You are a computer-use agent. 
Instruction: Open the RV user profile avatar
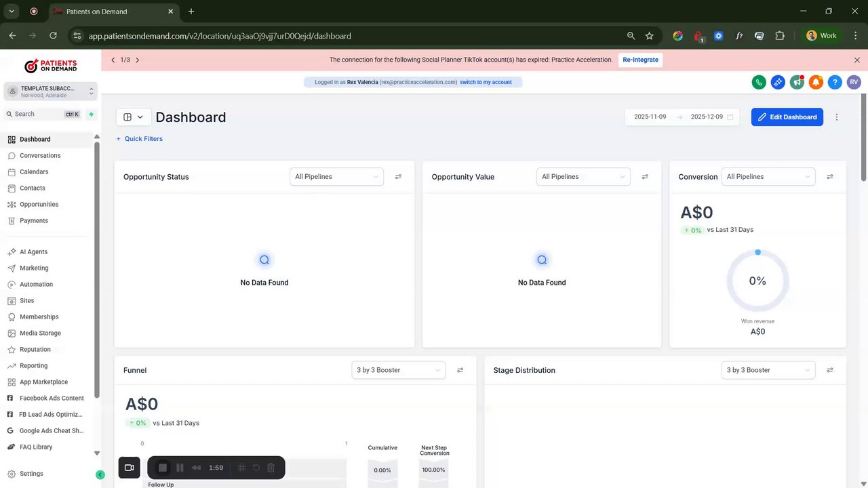click(854, 82)
